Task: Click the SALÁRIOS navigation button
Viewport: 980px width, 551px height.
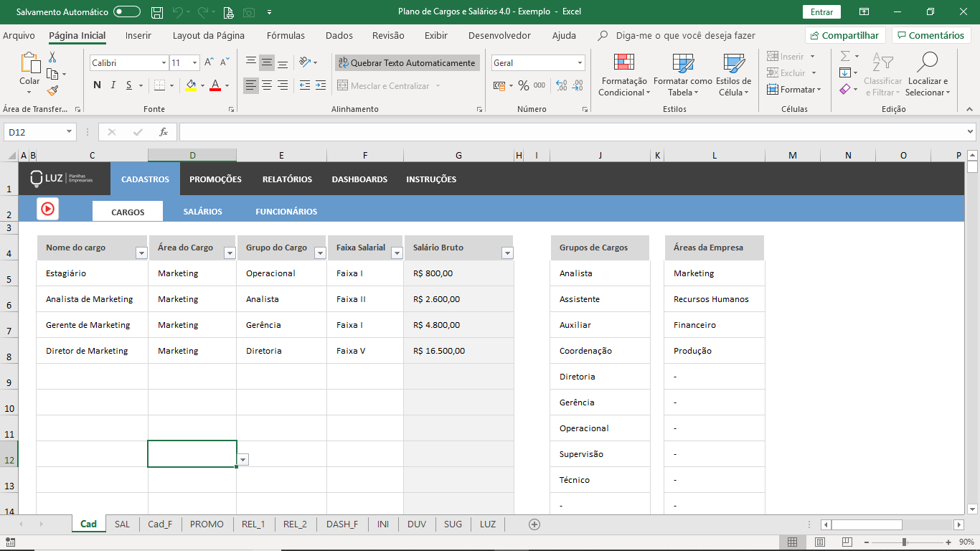Action: pyautogui.click(x=202, y=212)
